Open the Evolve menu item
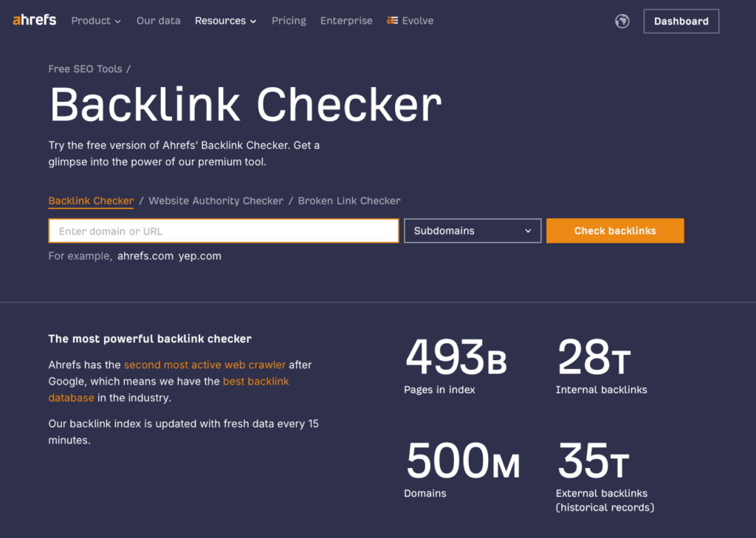 [410, 21]
